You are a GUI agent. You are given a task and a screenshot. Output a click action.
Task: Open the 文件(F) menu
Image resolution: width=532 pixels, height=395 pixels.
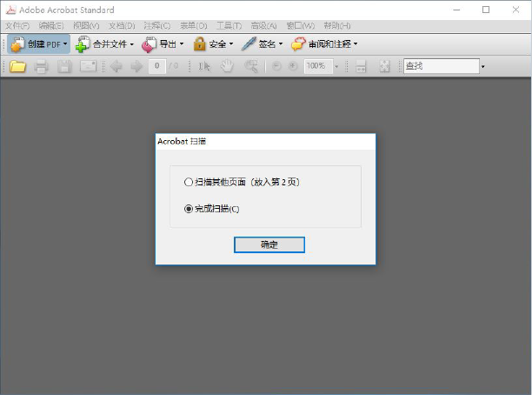17,26
